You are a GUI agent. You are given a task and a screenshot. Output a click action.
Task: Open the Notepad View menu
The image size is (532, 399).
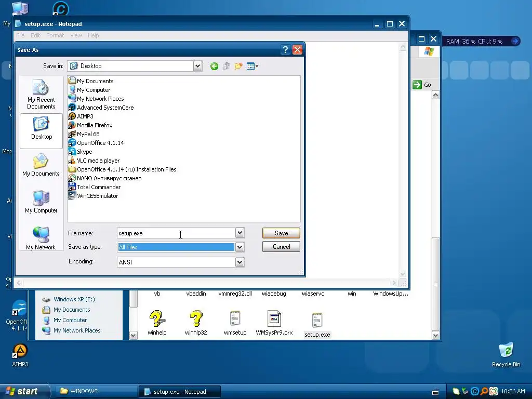tap(76, 35)
